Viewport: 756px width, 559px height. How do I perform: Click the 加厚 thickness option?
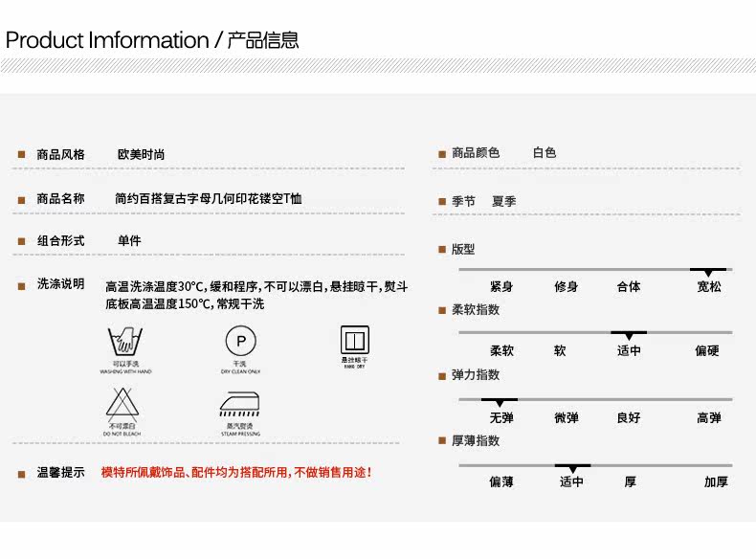716,481
